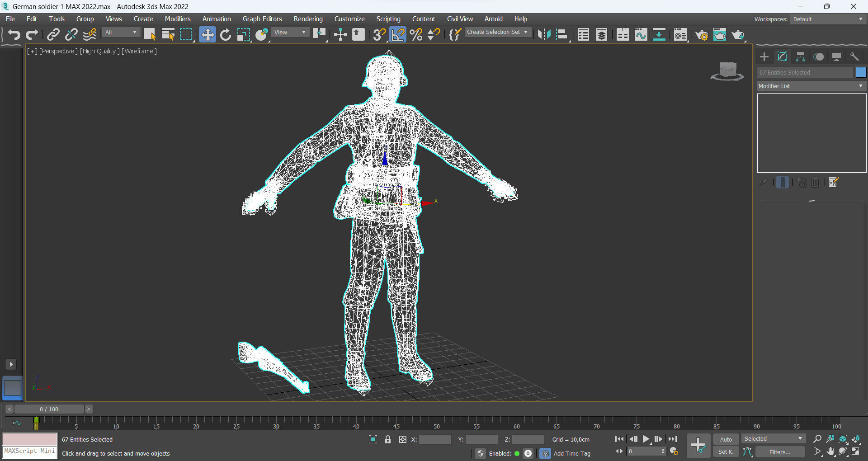Show the Rendered Frame Window
Image resolution: width=868 pixels, height=461 pixels.
click(x=720, y=34)
